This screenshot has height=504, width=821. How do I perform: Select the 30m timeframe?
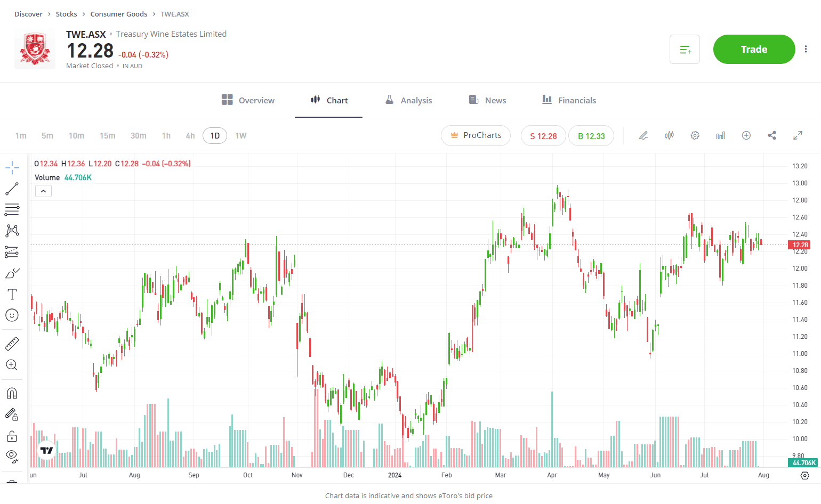pyautogui.click(x=139, y=136)
